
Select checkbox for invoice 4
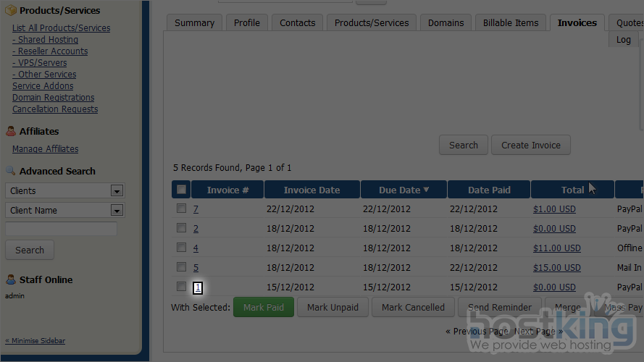pos(181,248)
